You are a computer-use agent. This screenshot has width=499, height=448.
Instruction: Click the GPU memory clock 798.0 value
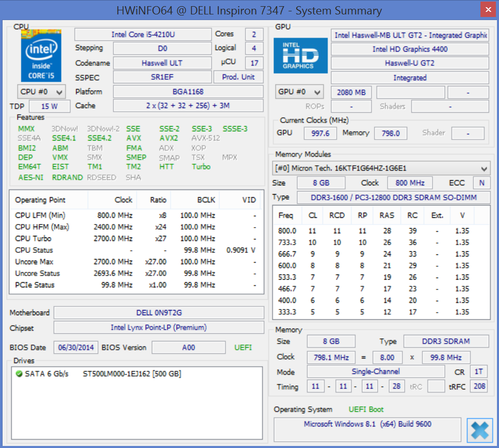click(391, 133)
